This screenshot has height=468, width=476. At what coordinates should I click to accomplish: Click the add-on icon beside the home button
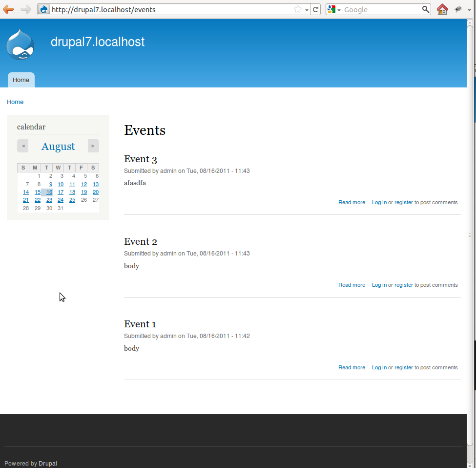[x=458, y=9]
